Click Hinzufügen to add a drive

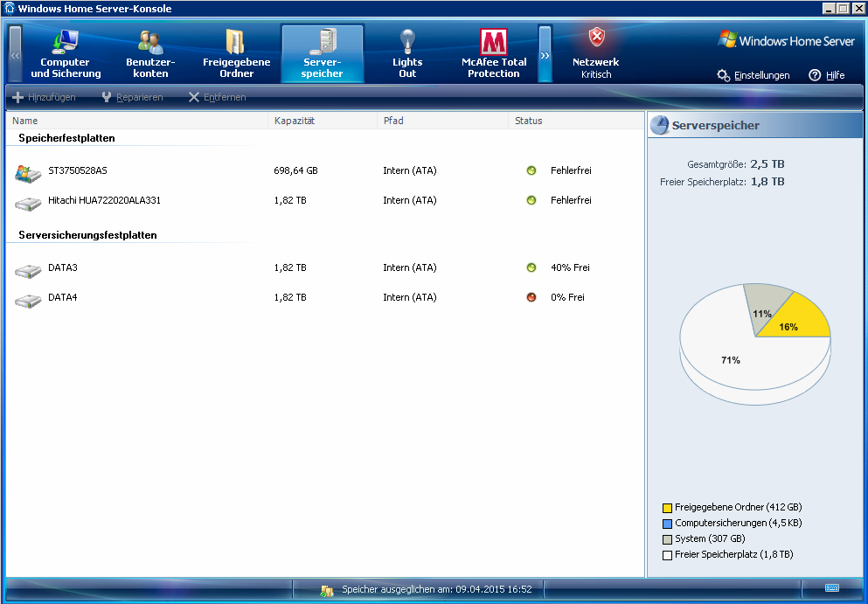(44, 97)
